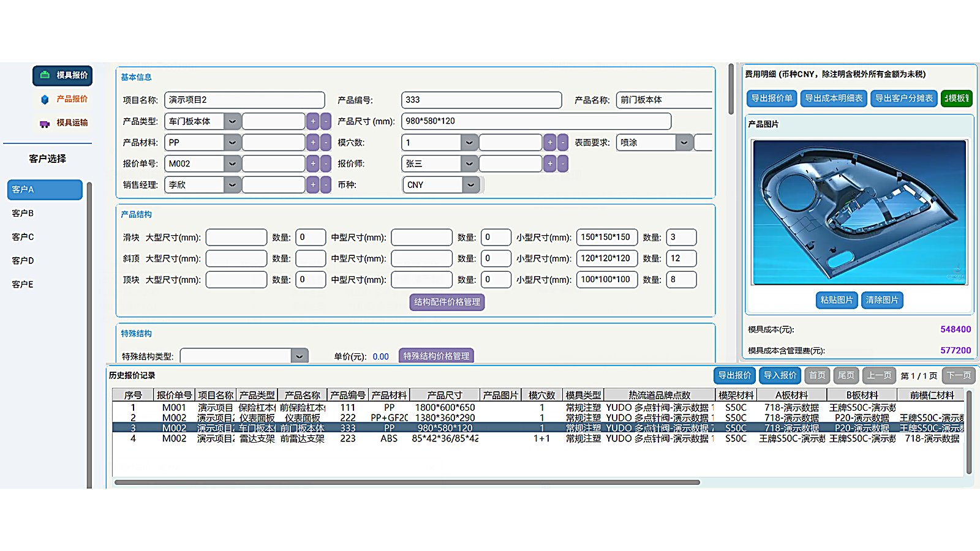Expand the 产品材料 PP dropdown
This screenshot has width=980, height=551.
[x=232, y=143]
